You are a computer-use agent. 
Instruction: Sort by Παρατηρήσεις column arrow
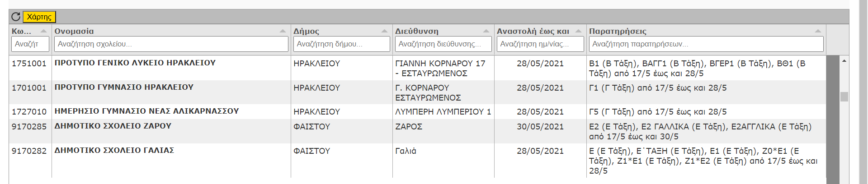[x=818, y=31]
